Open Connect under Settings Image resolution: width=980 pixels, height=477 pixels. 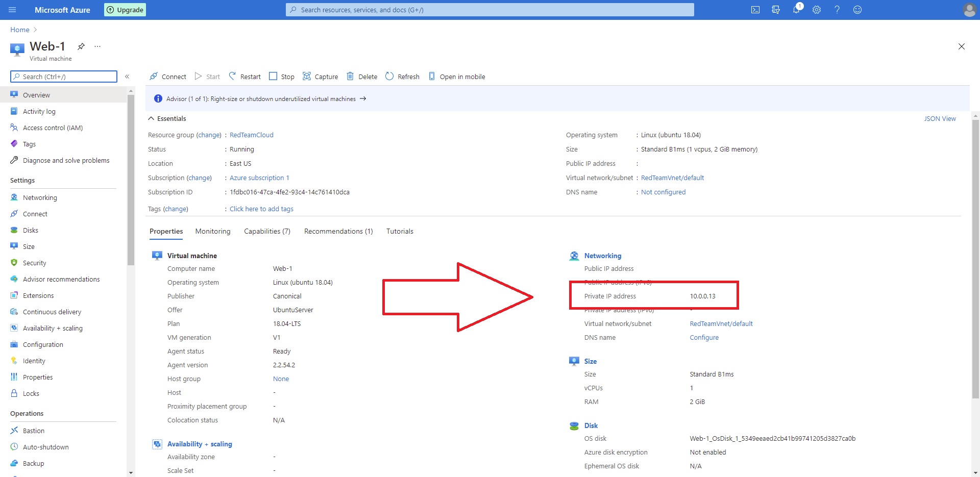tap(35, 214)
